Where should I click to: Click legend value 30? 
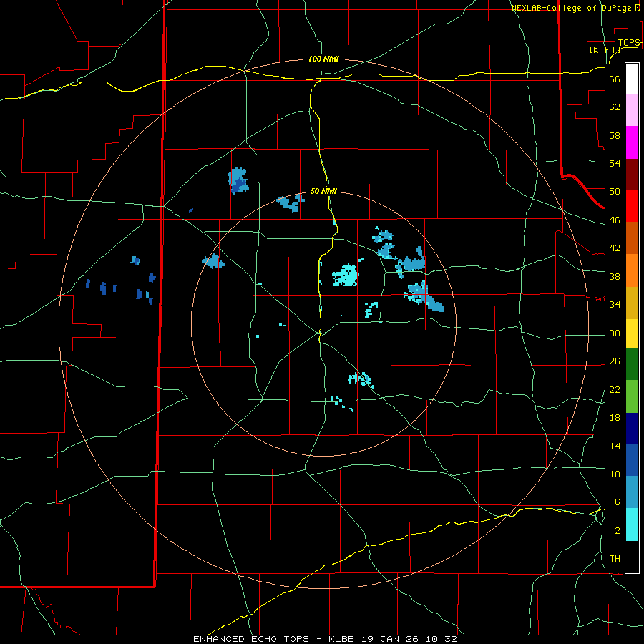pyautogui.click(x=615, y=333)
